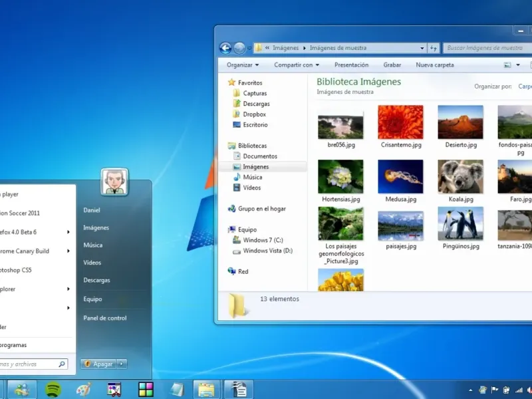Screen dimensions: 532x399
Task: Refresh the Imágenes de muestra folder
Action: pos(434,48)
